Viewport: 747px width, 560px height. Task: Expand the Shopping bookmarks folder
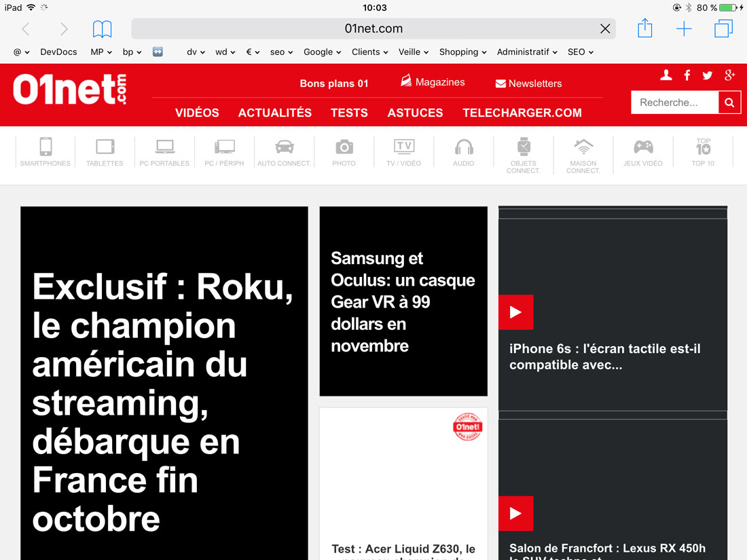click(462, 52)
